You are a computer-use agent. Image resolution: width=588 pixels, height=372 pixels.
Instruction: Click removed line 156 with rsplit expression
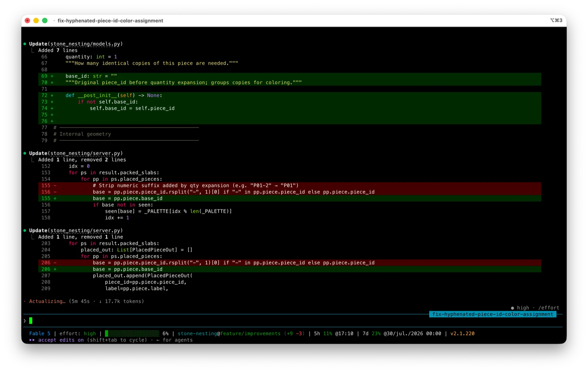pyautogui.click(x=290, y=192)
